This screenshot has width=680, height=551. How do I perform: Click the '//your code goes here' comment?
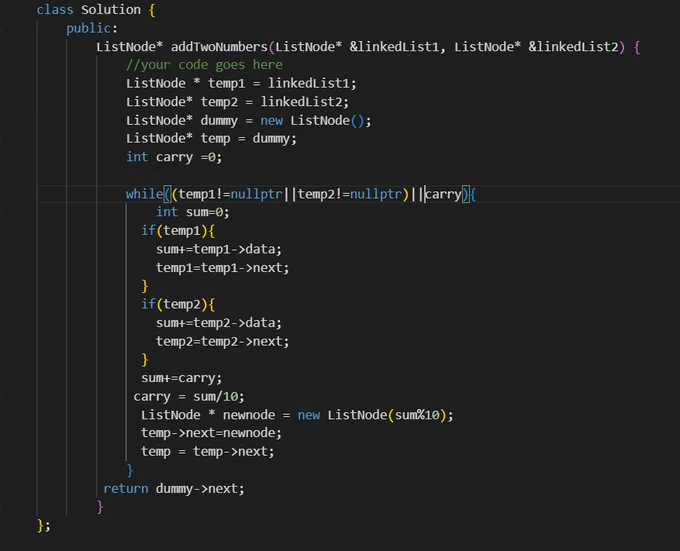[204, 65]
